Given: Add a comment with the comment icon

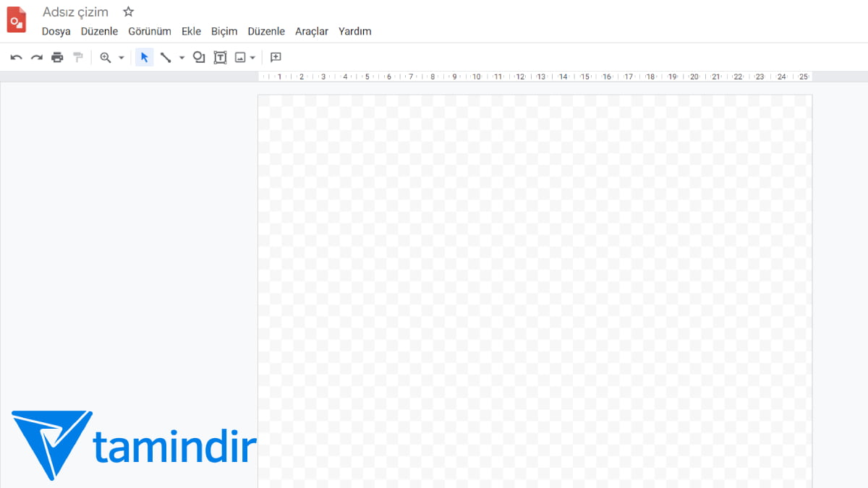Looking at the screenshot, I should coord(275,57).
